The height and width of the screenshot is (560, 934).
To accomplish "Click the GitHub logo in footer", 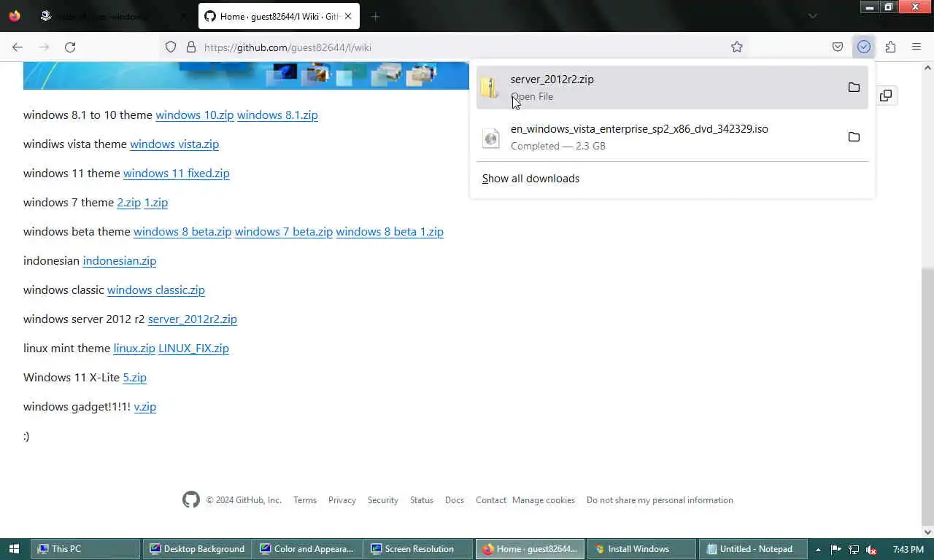I will (191, 499).
